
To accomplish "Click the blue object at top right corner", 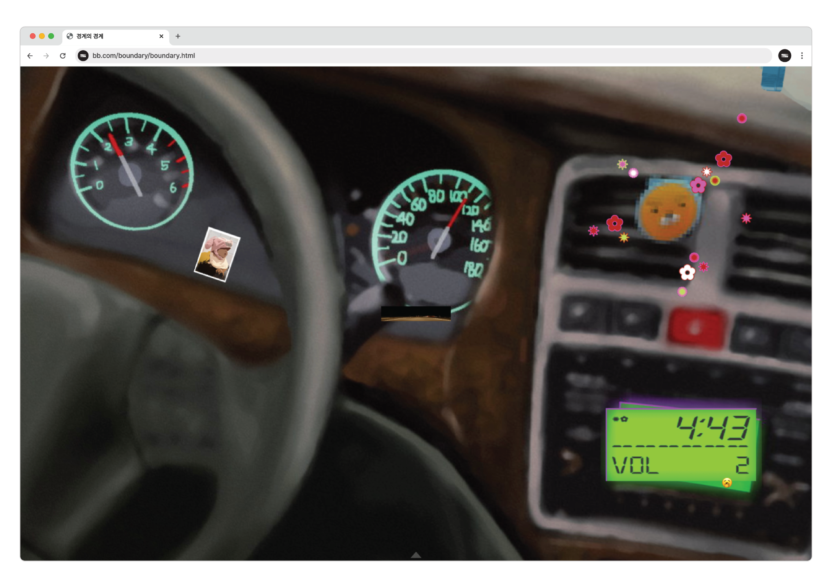I will point(773,77).
